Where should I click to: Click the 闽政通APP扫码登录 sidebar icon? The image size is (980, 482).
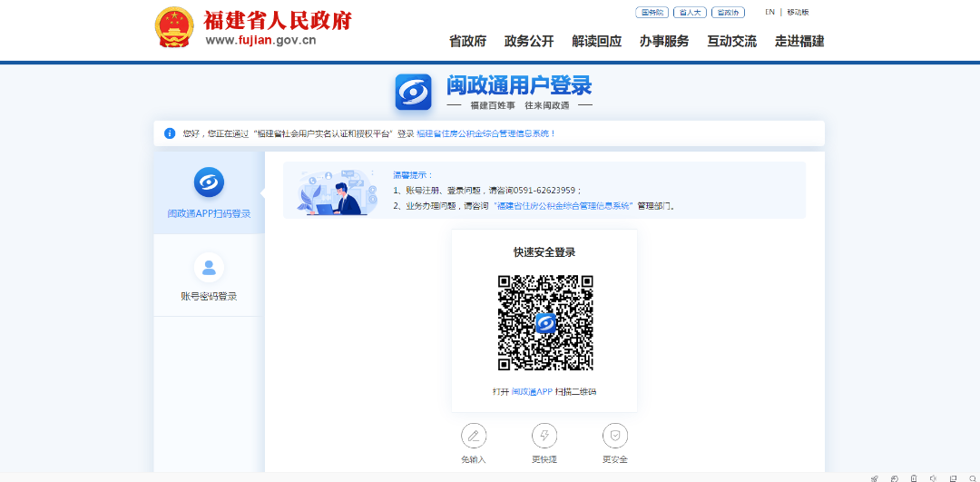coord(209,182)
